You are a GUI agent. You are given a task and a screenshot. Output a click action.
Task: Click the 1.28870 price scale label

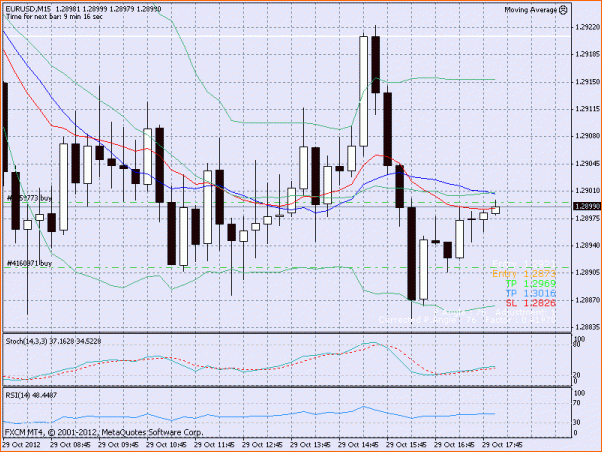587,300
